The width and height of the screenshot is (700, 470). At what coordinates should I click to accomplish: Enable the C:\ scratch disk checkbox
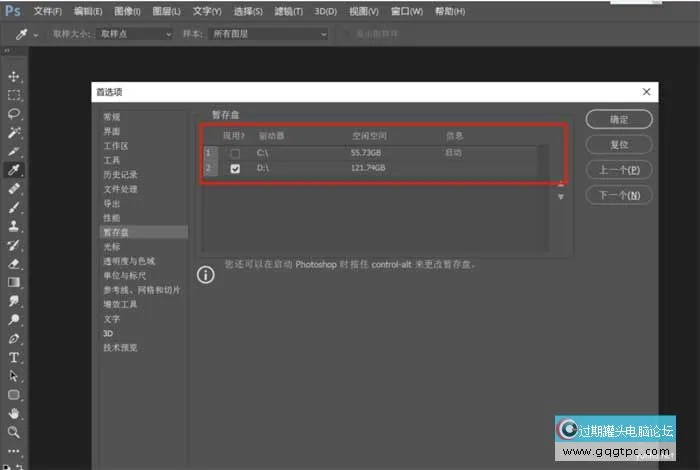[235, 153]
